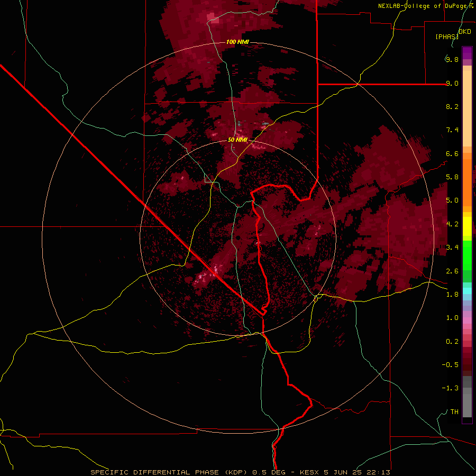The width and height of the screenshot is (476, 476).
Task: Click the 5.8 scale label
Action: click(x=452, y=177)
